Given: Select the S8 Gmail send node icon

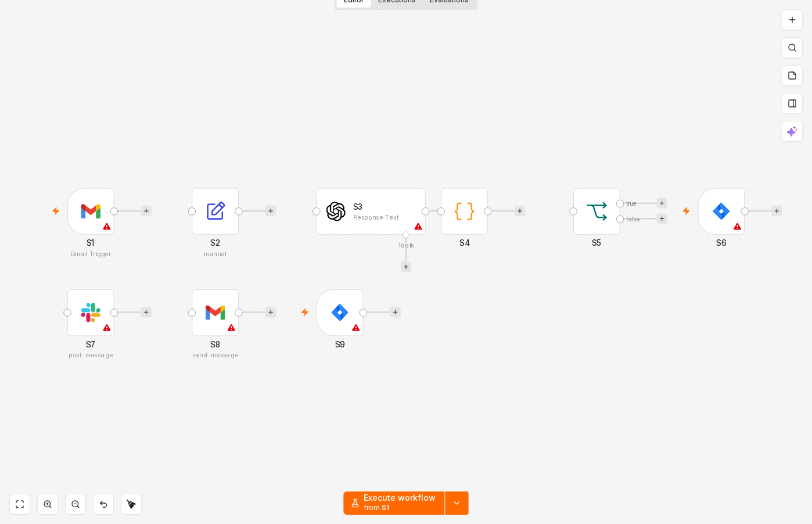Looking at the screenshot, I should 215,313.
